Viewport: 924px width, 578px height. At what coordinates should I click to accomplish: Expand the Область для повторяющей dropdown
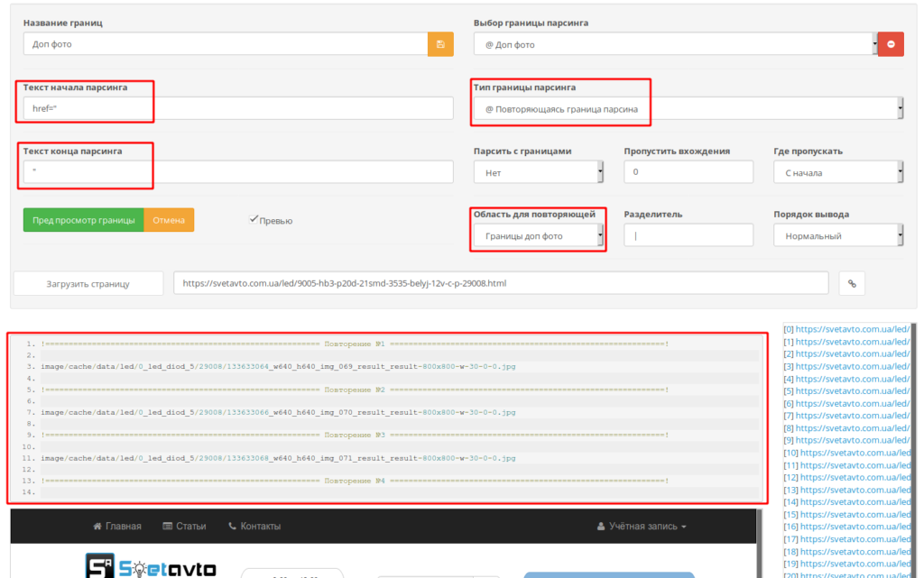point(538,235)
